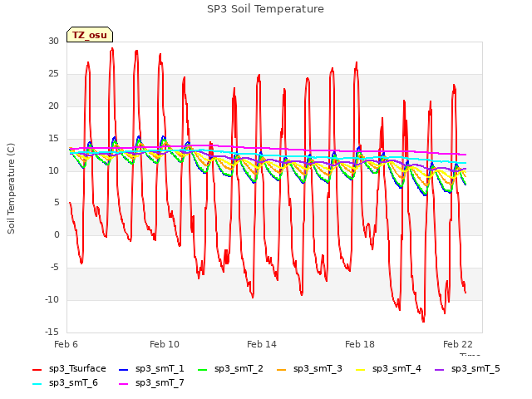This screenshot has width=532, height=399.
Task: Click the chart title SP3 Soil Temperature
Action: coord(265,9)
